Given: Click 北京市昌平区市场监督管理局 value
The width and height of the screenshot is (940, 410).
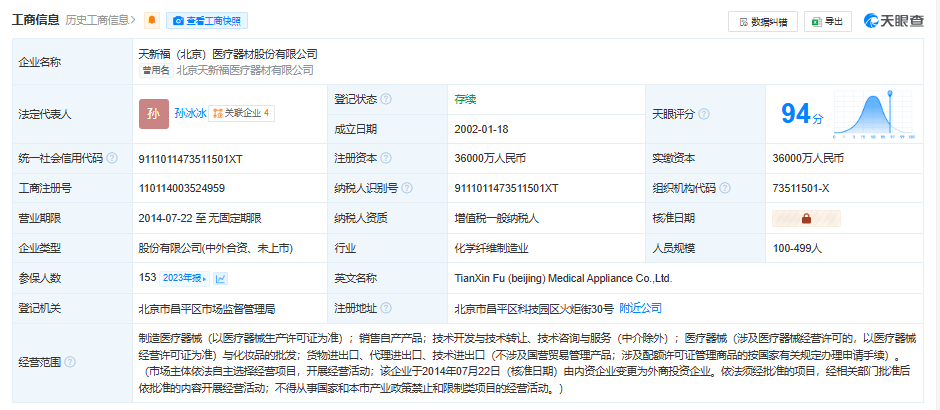Looking at the screenshot, I should pos(206,309).
